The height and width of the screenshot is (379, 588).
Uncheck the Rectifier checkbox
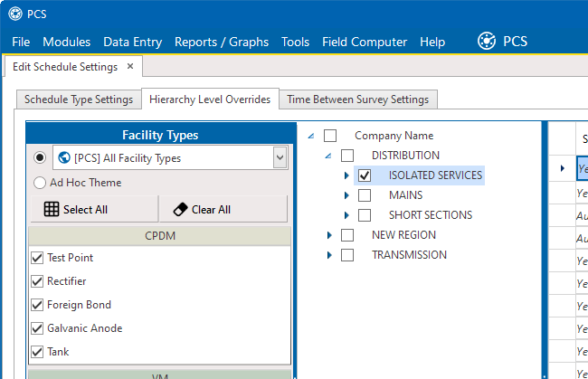(37, 281)
